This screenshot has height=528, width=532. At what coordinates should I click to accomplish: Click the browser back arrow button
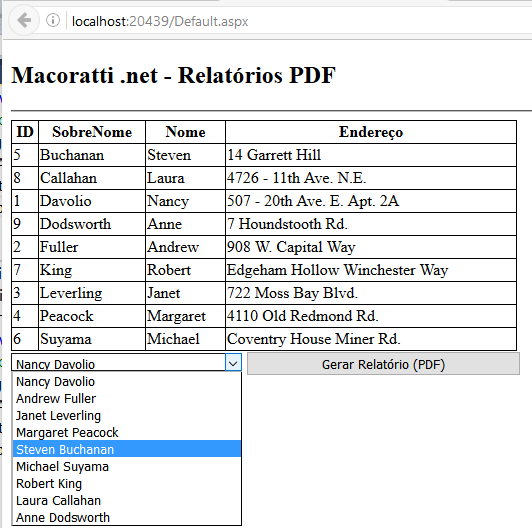tap(24, 20)
